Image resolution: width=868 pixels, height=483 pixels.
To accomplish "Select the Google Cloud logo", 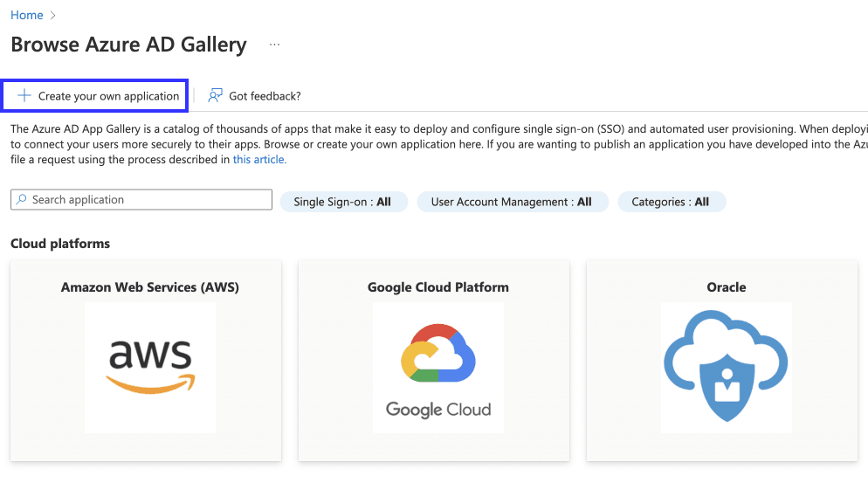I will pos(437,367).
